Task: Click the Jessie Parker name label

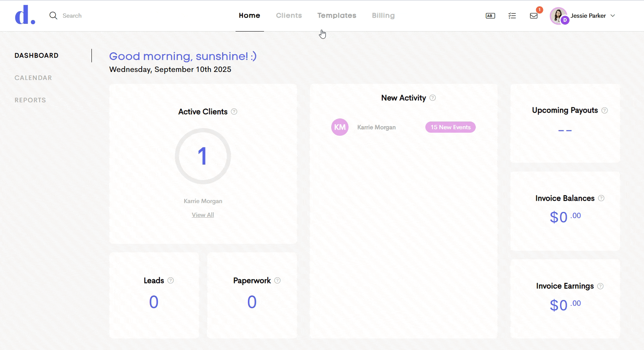Action: pyautogui.click(x=588, y=16)
